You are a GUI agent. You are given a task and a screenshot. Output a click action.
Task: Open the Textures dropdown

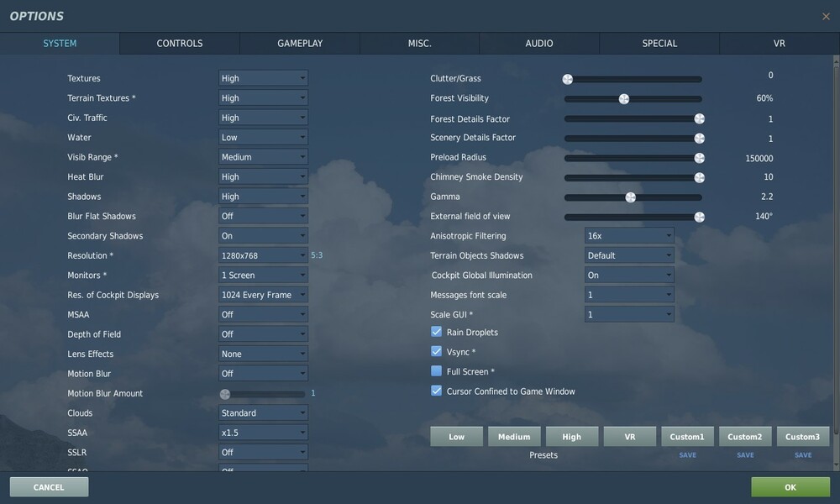[263, 78]
